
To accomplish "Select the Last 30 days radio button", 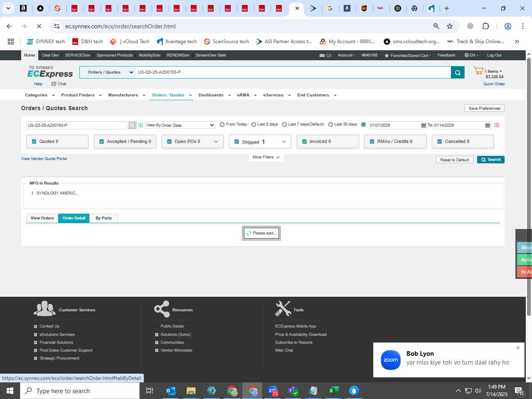I will [x=330, y=124].
